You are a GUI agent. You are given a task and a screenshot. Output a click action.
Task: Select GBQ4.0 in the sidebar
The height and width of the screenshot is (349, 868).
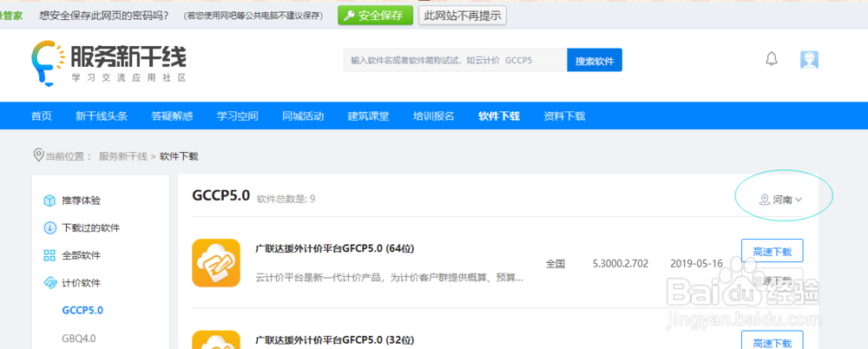tap(80, 338)
